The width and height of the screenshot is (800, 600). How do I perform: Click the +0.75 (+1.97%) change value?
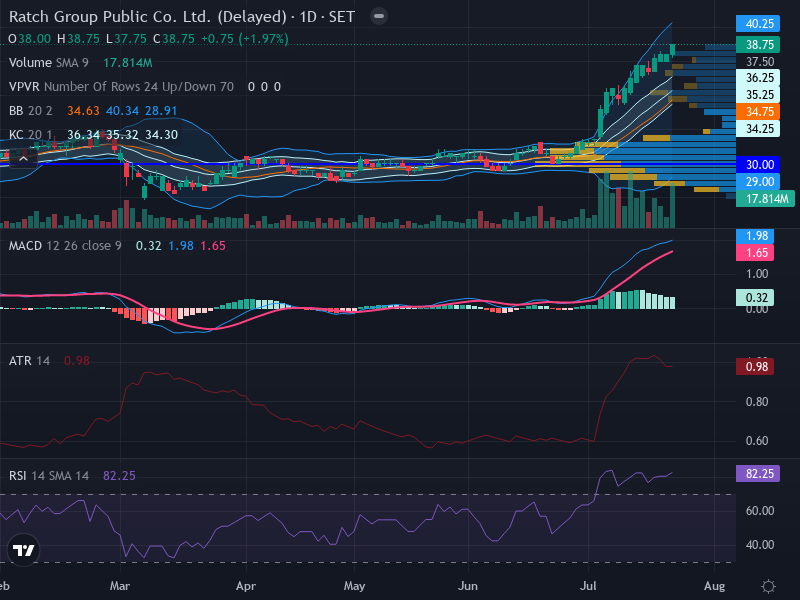[x=245, y=39]
